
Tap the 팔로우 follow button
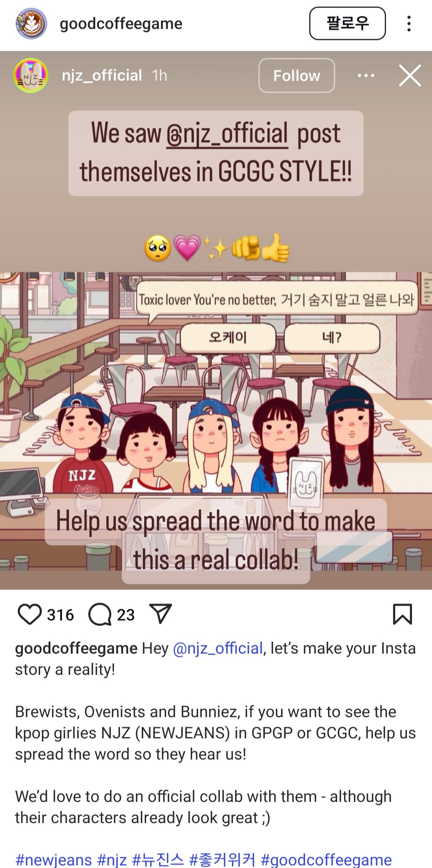pos(347,23)
